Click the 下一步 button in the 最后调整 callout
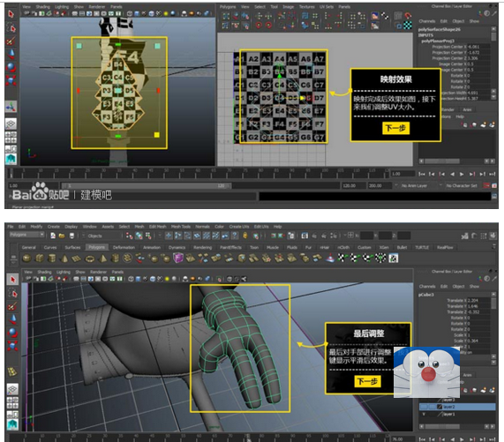 tap(367, 381)
